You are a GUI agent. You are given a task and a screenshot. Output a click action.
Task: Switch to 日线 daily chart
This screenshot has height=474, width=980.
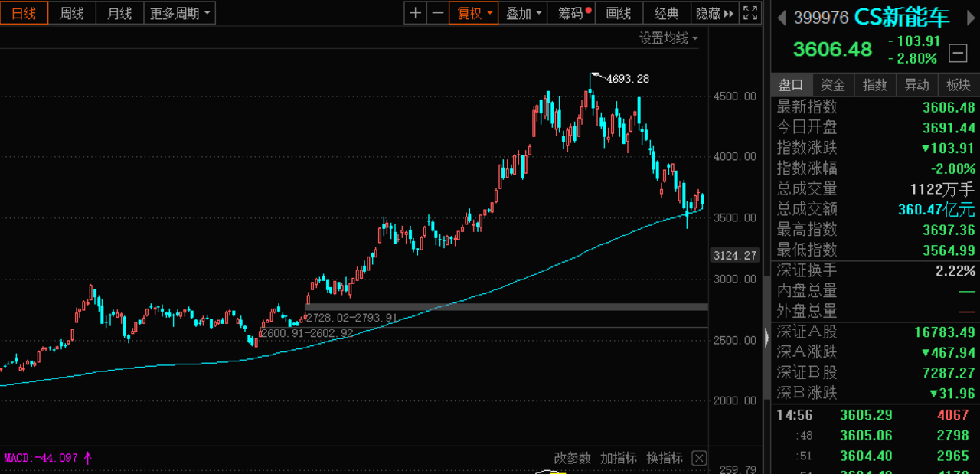tap(24, 13)
